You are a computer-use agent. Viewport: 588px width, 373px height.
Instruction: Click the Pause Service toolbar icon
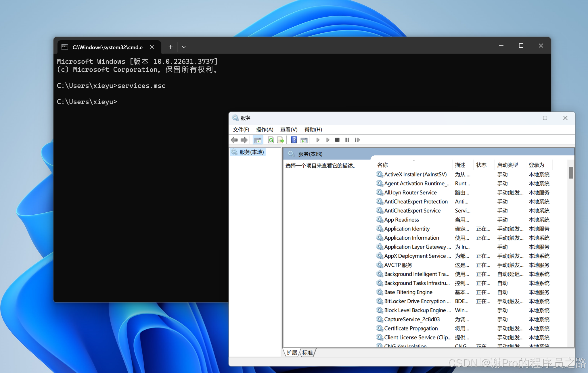[x=347, y=140]
